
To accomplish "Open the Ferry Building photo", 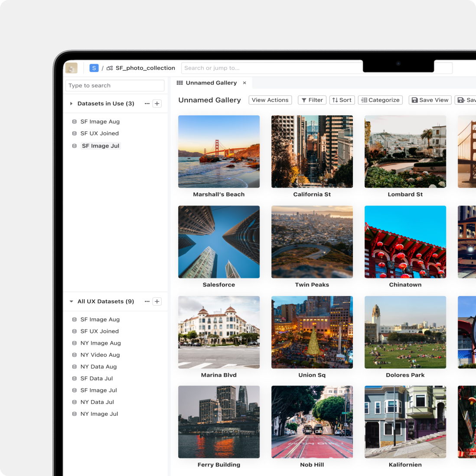I will [x=219, y=422].
